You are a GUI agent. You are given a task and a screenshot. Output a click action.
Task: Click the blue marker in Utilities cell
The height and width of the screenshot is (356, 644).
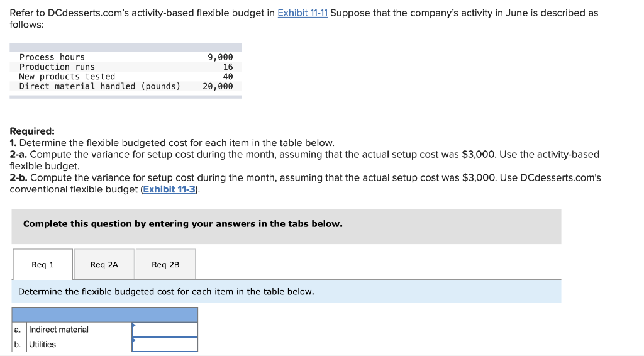(x=134, y=340)
